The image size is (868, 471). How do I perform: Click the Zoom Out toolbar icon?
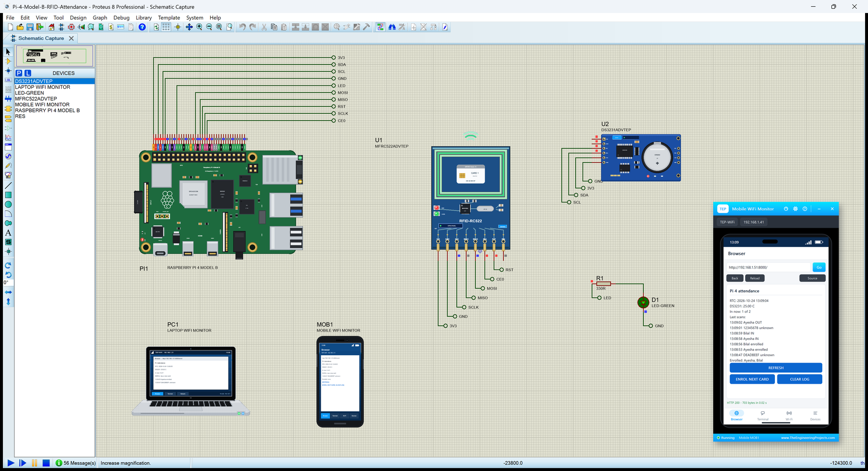(x=209, y=27)
